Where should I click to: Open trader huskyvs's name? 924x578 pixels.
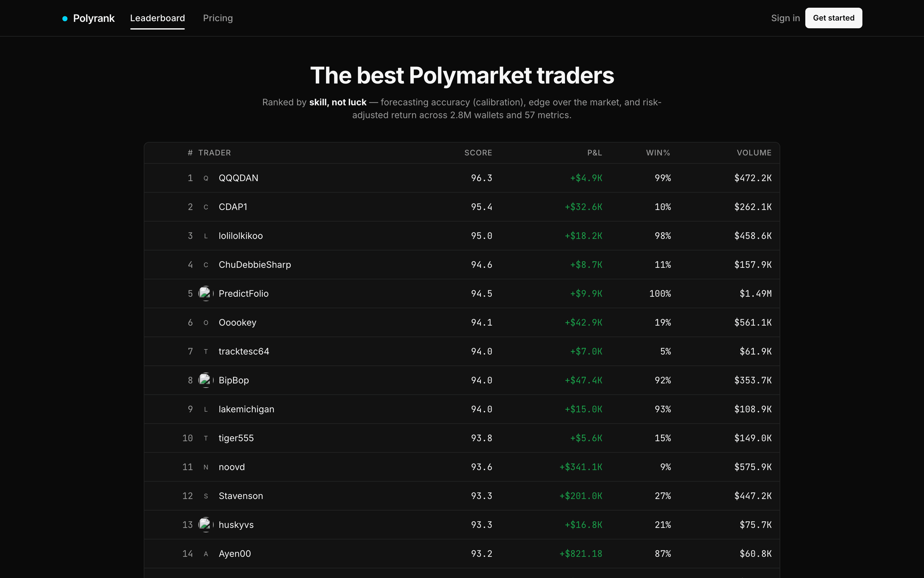[x=236, y=525]
